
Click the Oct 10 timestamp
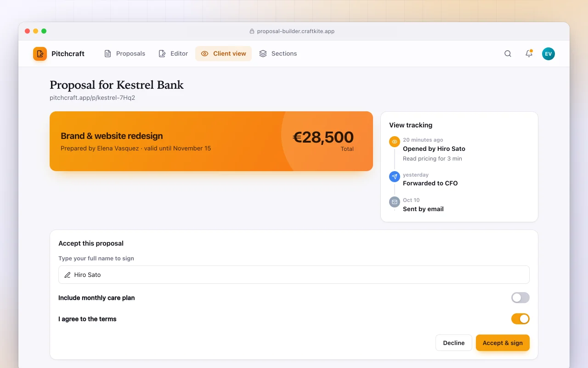point(411,200)
